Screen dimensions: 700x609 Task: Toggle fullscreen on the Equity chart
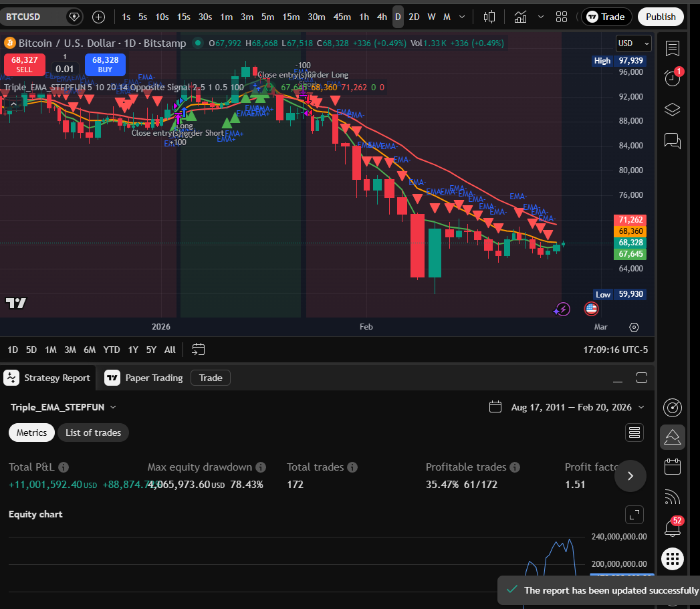coord(634,514)
